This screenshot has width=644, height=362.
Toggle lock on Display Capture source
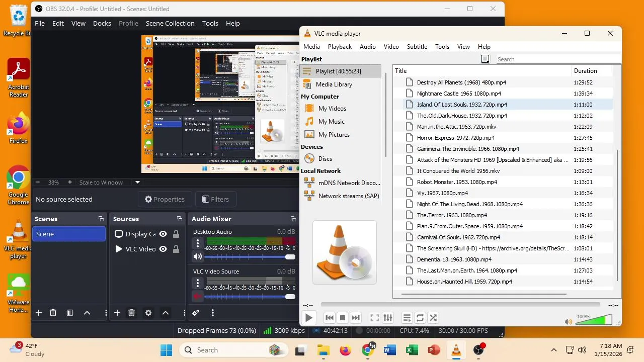pos(176,234)
